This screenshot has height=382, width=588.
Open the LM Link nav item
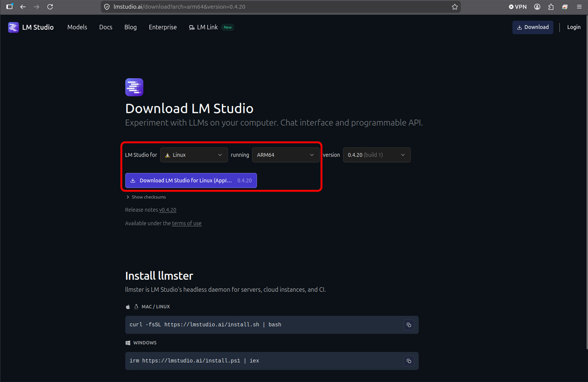[x=211, y=27]
